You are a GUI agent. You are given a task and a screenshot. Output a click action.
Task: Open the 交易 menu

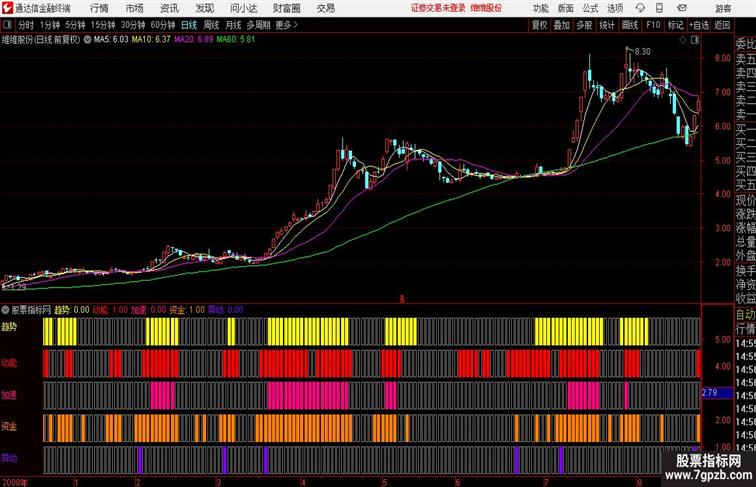pyautogui.click(x=325, y=8)
